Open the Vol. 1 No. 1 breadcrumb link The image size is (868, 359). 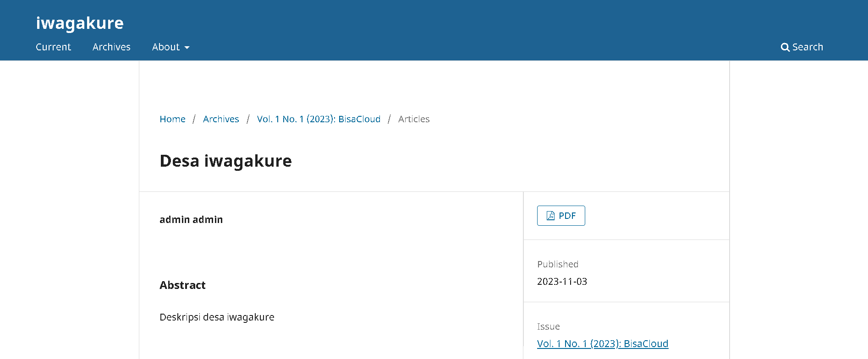point(319,119)
